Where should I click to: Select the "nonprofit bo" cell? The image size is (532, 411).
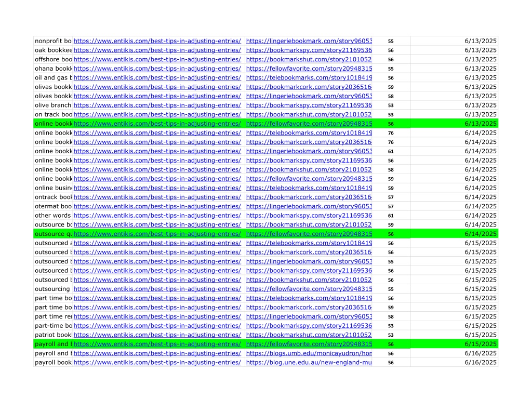54,41
